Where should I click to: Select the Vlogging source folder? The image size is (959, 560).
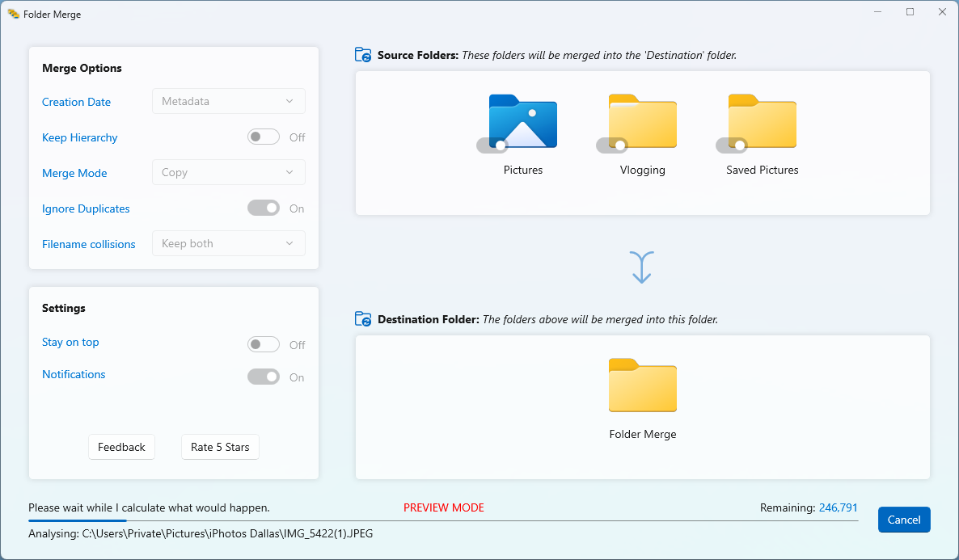(642, 122)
